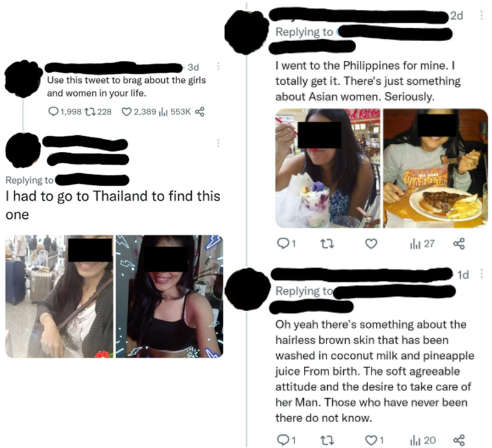
Task: View the 20 views stat on last reply
Action: [x=423, y=440]
